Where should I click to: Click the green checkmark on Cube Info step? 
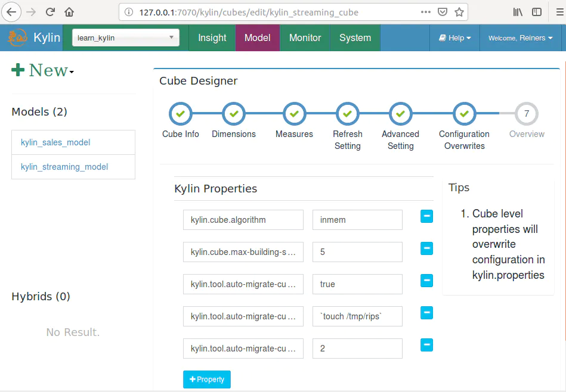180,114
